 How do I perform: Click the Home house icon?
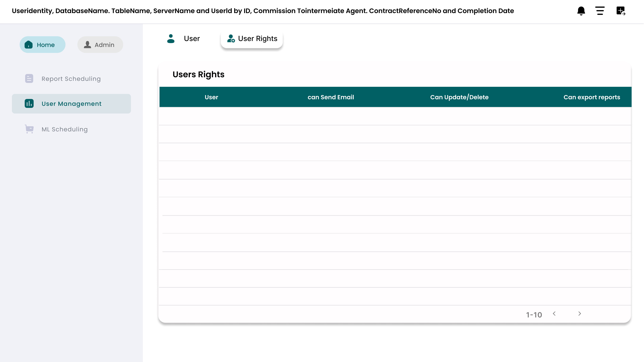pyautogui.click(x=29, y=45)
